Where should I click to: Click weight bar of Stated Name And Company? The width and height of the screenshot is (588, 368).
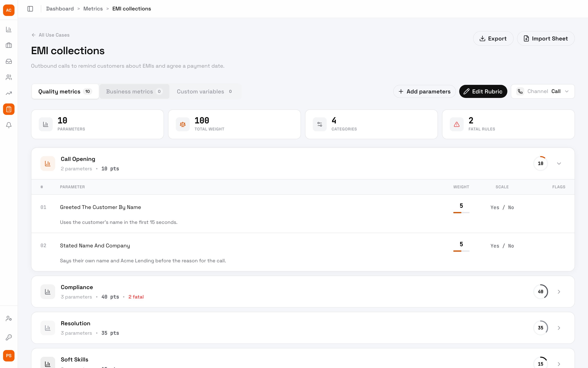tap(461, 251)
